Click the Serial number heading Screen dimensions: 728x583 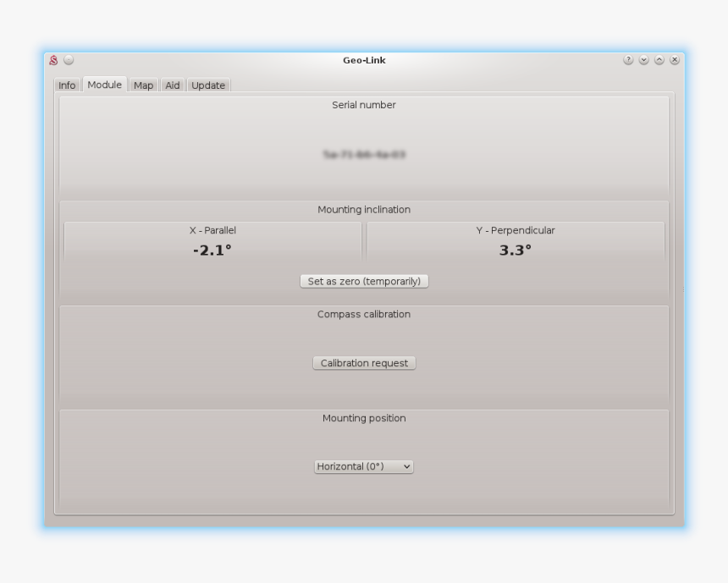[x=364, y=105]
